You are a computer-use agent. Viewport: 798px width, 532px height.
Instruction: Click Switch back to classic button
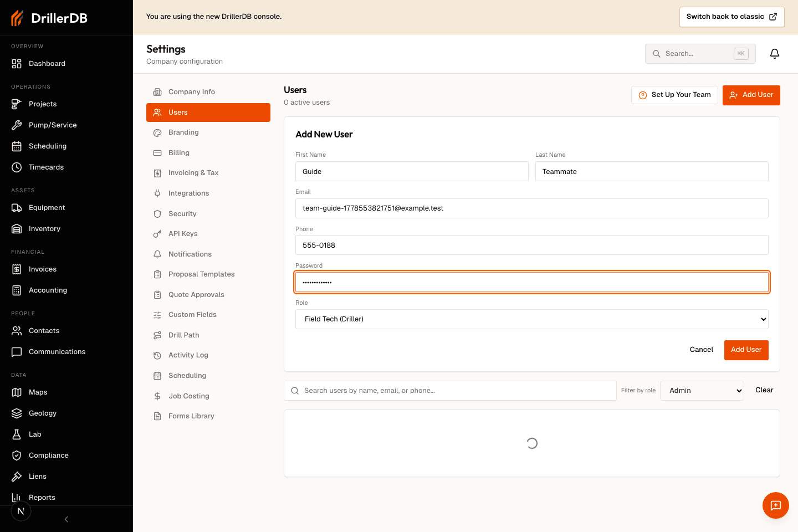[x=731, y=17]
